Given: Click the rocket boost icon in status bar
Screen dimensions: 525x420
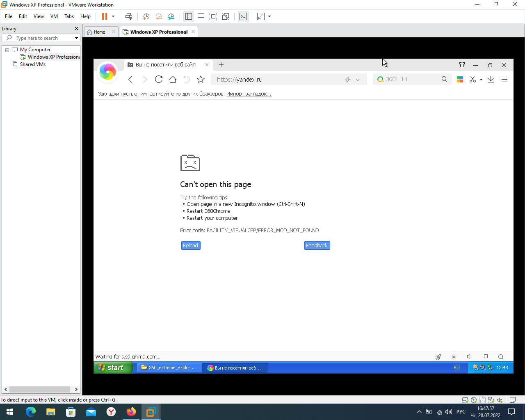Looking at the screenshot, I should 438,357.
